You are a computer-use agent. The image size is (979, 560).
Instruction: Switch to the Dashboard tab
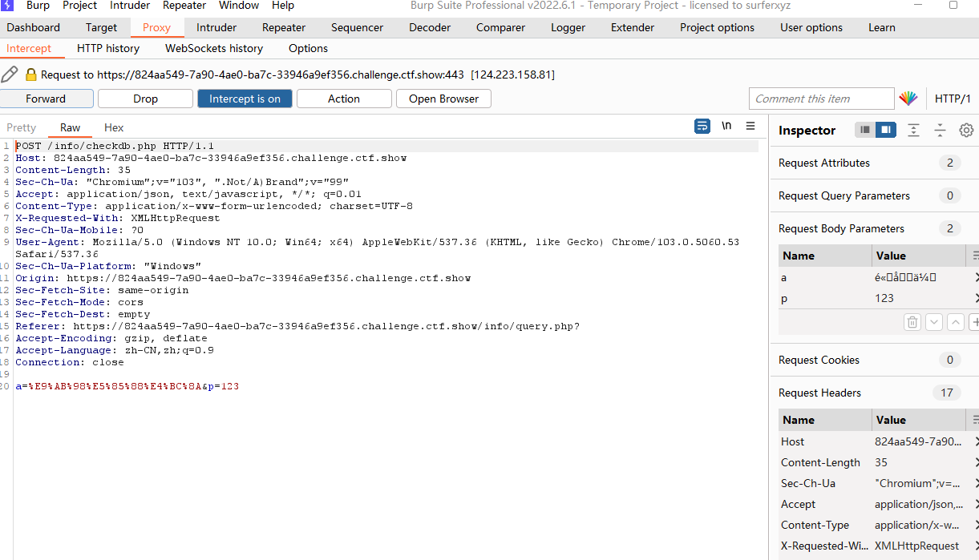point(34,27)
